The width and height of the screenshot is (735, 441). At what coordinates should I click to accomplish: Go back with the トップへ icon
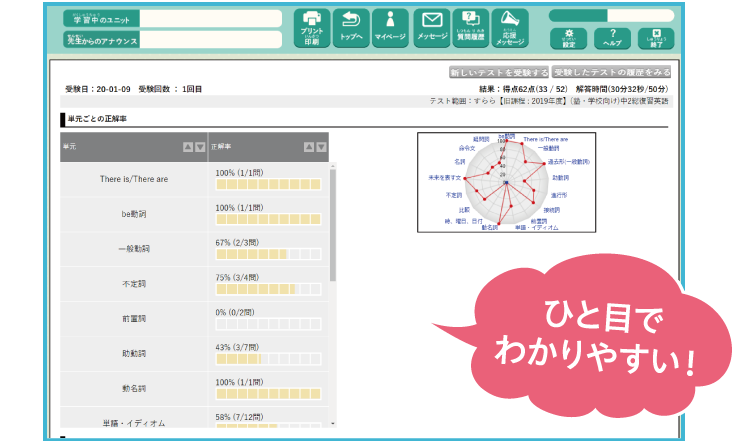coord(351,29)
